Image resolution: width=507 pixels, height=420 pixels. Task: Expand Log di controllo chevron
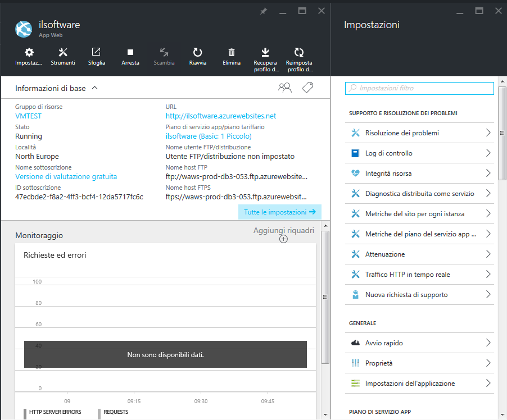[488, 153]
